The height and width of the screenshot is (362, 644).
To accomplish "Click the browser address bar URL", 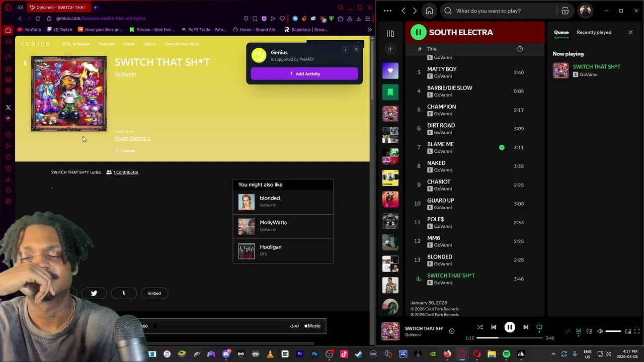I will [x=101, y=19].
